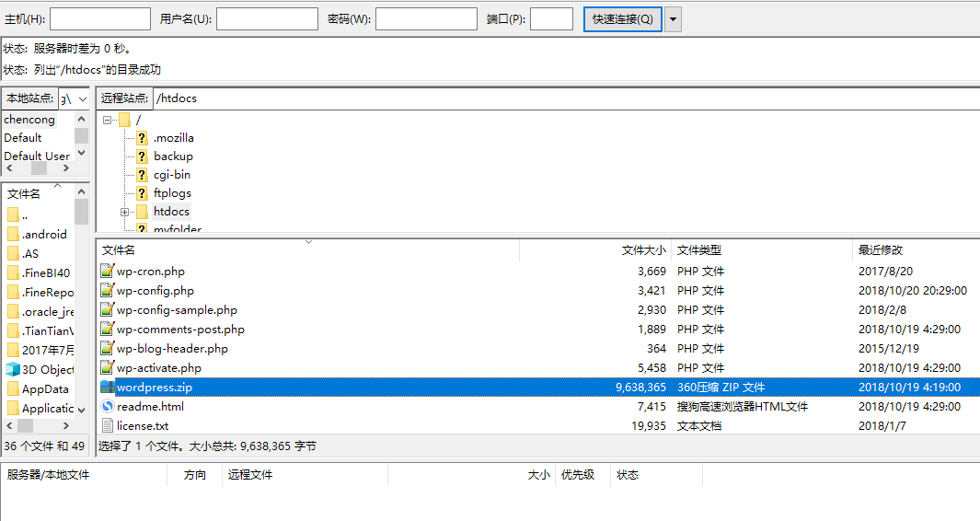The width and height of the screenshot is (980, 521).
Task: Sort remote files by 最近修改 column
Action: 881,250
